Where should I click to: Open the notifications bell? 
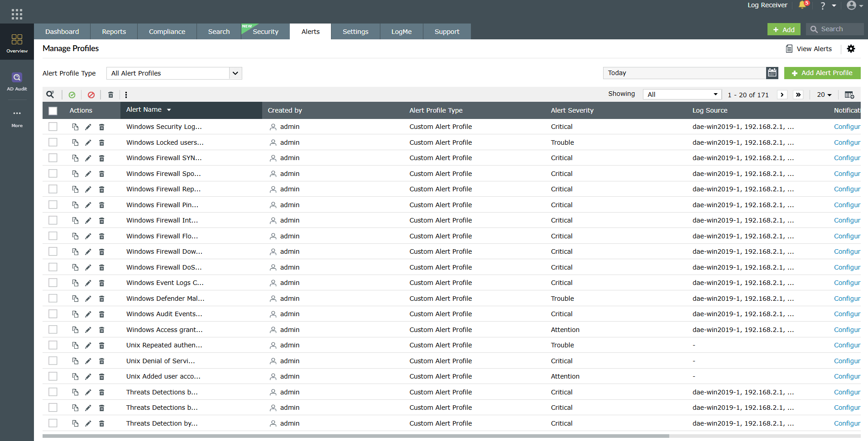click(802, 5)
